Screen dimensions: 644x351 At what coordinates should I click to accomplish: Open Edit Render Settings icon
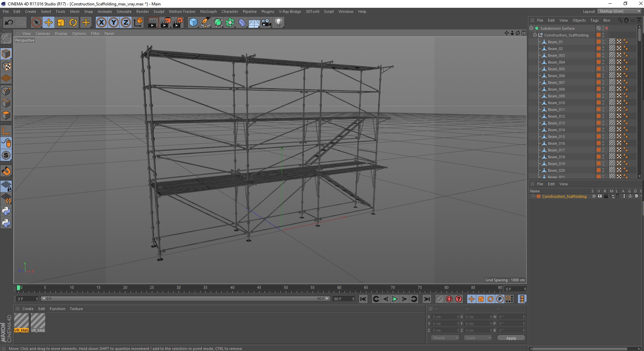178,23
